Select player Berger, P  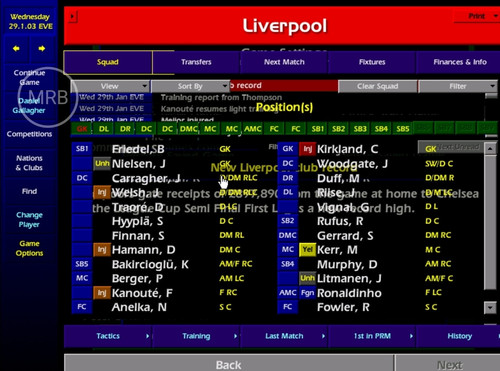click(137, 278)
